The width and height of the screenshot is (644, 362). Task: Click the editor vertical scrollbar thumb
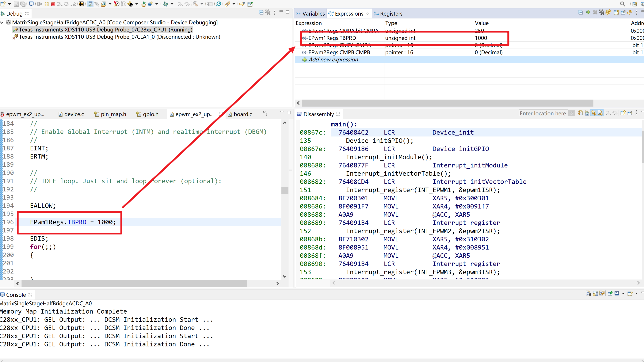pos(285,190)
